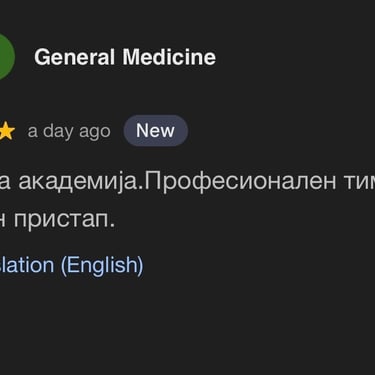Click the green reviewer avatar circle
The height and width of the screenshot is (375, 375).
click(6, 56)
